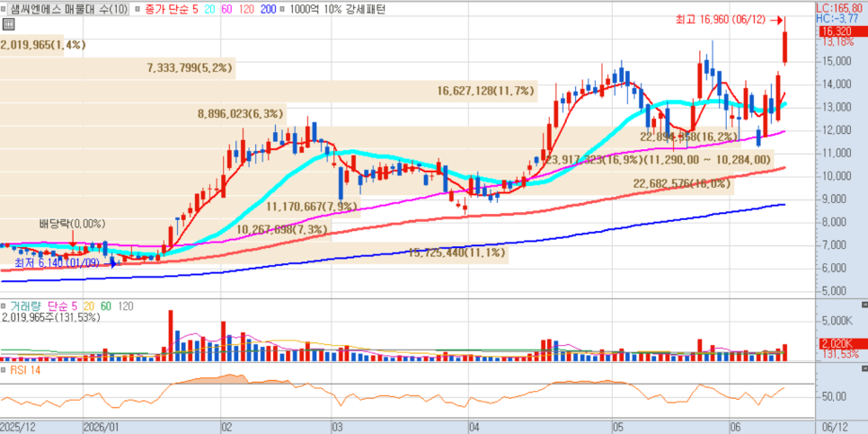This screenshot has width=868, height=434.
Task: Click the green 60 volume MA legend
Action: [105, 306]
